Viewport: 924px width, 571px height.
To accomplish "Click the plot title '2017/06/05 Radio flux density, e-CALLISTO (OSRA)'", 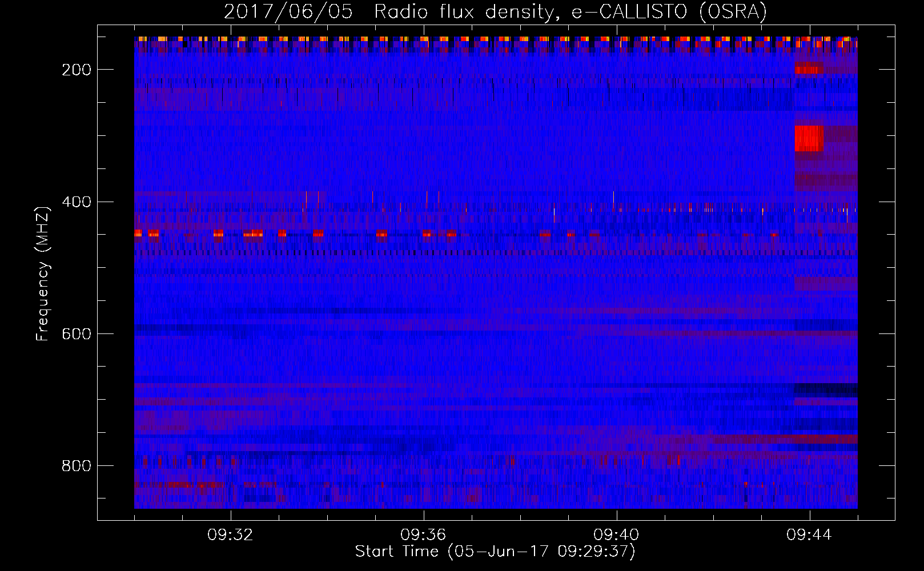I will (495, 11).
